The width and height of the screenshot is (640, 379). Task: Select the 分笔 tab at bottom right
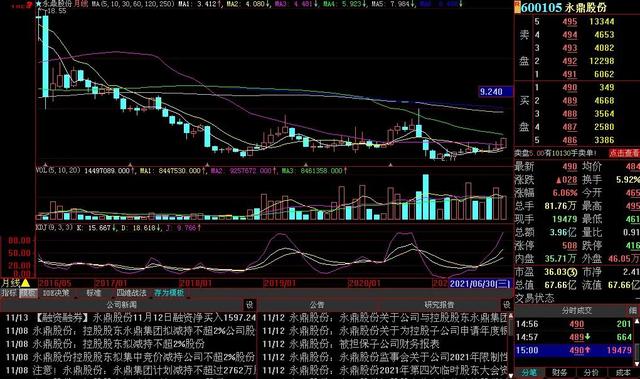click(x=529, y=372)
